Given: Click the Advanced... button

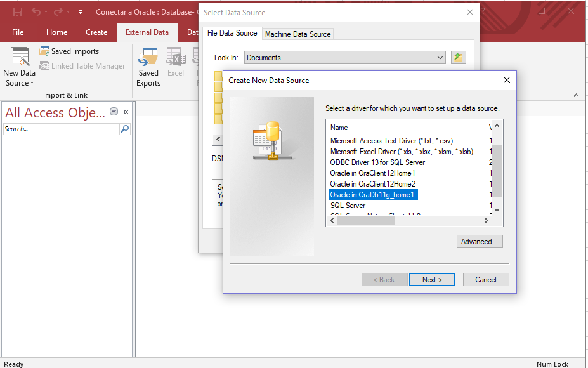Looking at the screenshot, I should [480, 242].
